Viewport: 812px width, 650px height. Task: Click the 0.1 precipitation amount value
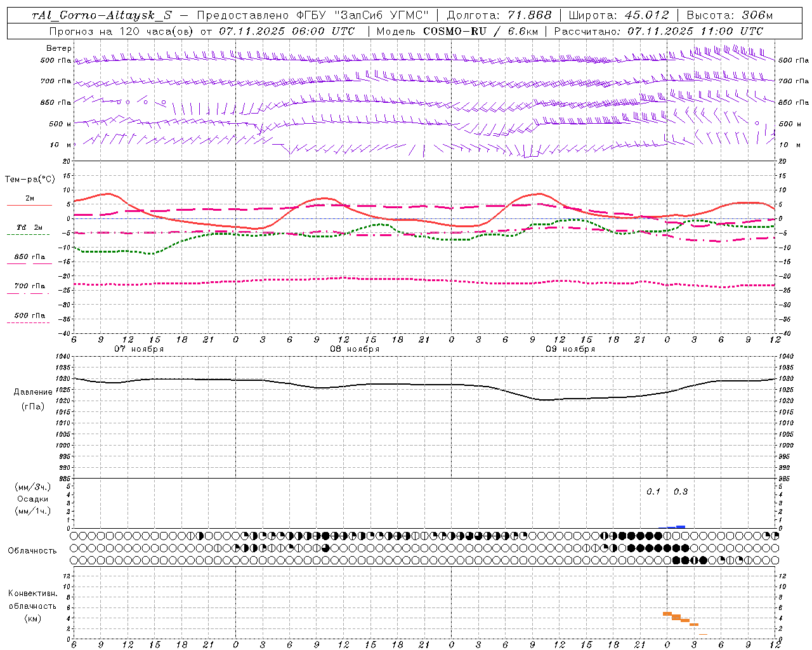click(x=653, y=491)
